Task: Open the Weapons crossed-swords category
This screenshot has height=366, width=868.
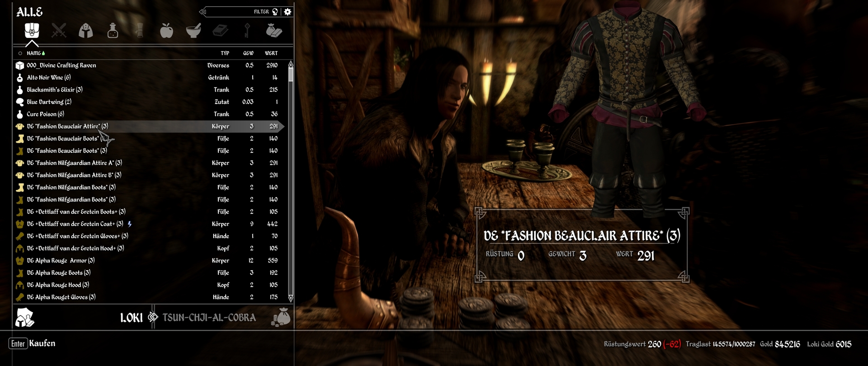Action: pos(59,31)
